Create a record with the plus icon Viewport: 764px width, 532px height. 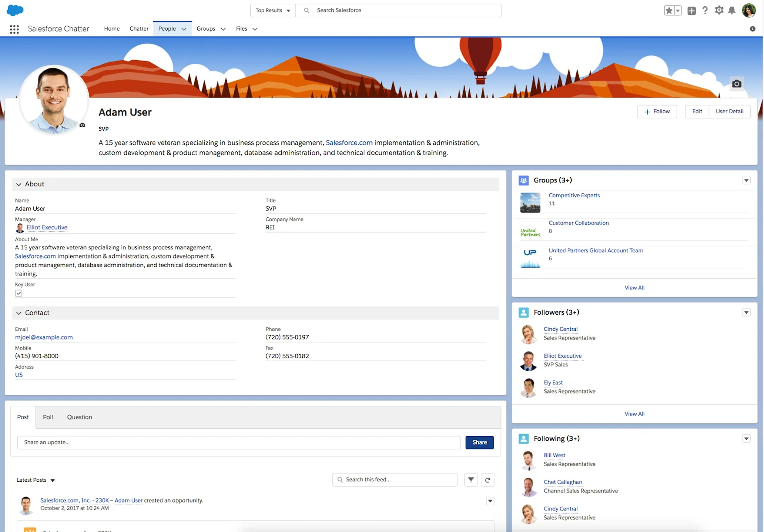coord(692,10)
